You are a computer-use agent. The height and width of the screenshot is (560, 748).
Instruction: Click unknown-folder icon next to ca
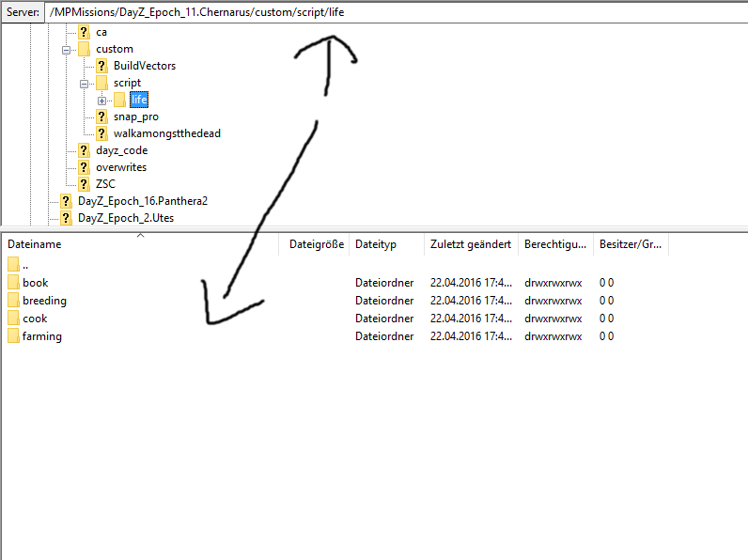tap(84, 32)
